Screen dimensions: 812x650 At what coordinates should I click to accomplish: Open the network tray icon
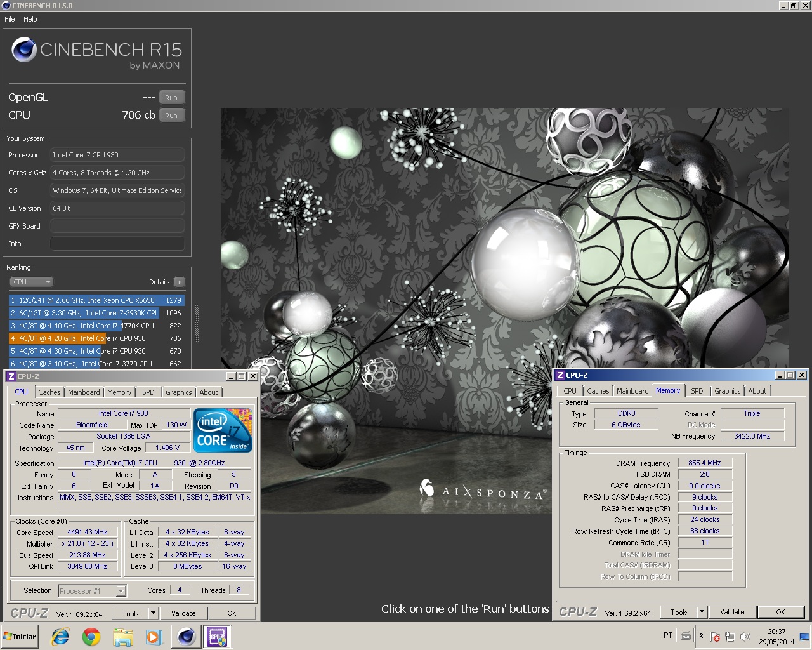point(730,637)
